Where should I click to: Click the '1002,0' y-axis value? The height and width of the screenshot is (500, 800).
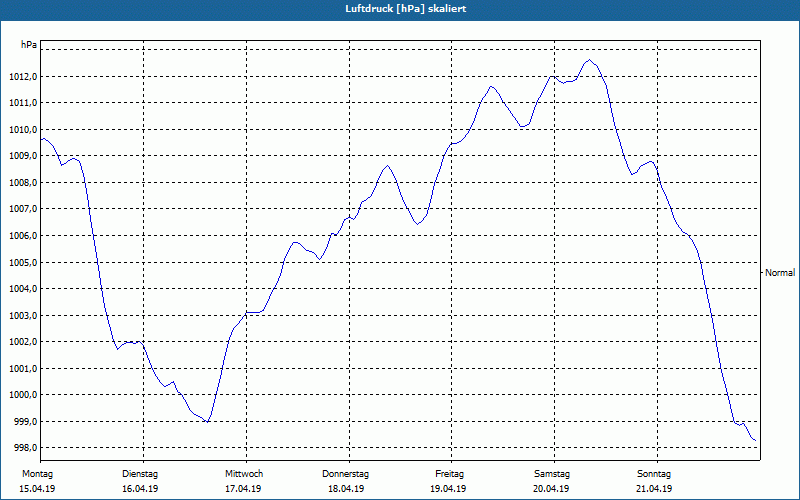[23, 342]
